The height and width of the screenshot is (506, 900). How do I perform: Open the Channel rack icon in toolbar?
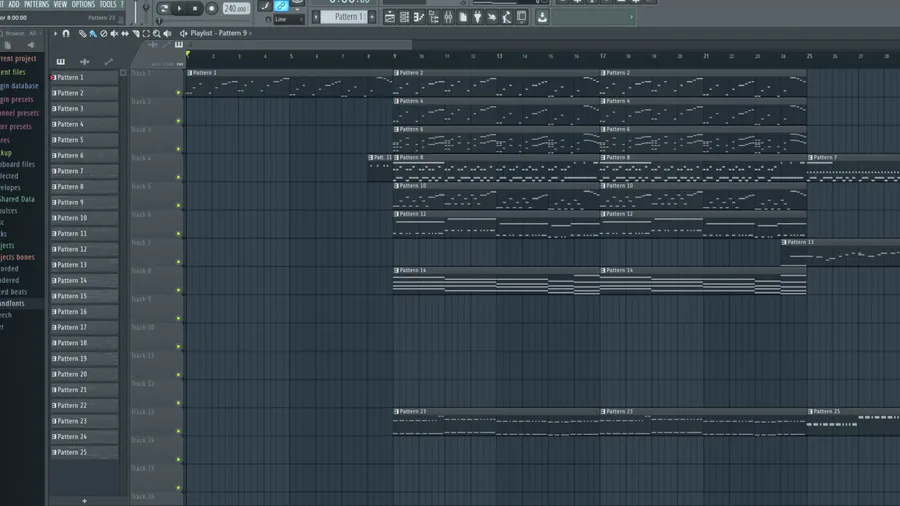(x=404, y=17)
